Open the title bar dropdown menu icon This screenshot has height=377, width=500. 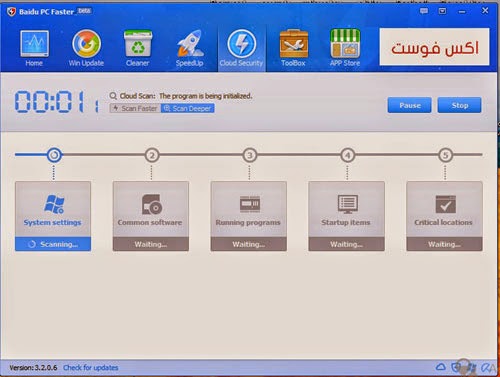(x=442, y=11)
